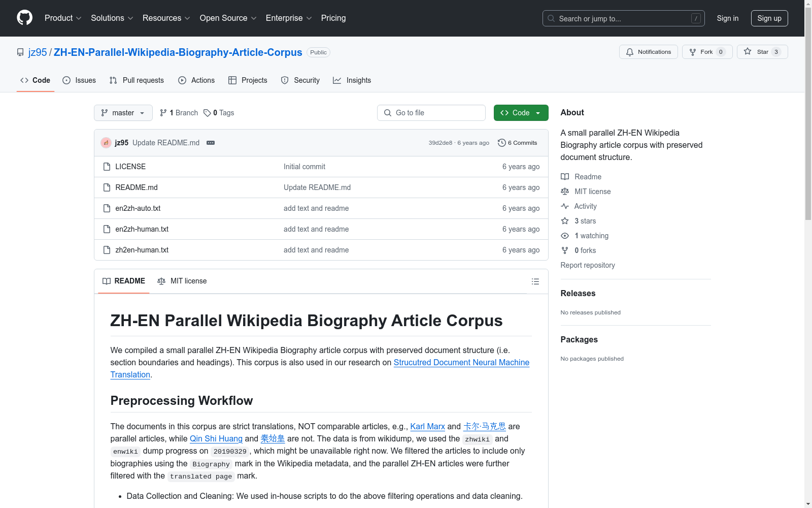Open README outline list icon
Viewport: 812px width, 508px height.
pos(535,281)
